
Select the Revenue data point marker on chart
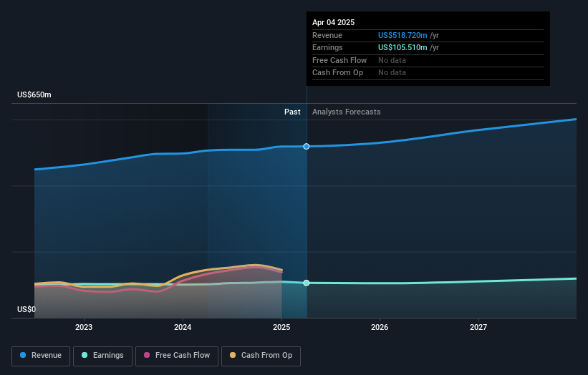[307, 147]
